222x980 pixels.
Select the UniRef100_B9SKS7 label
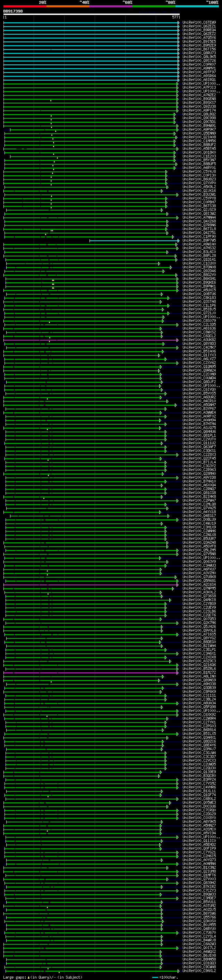pyautogui.click(x=199, y=103)
